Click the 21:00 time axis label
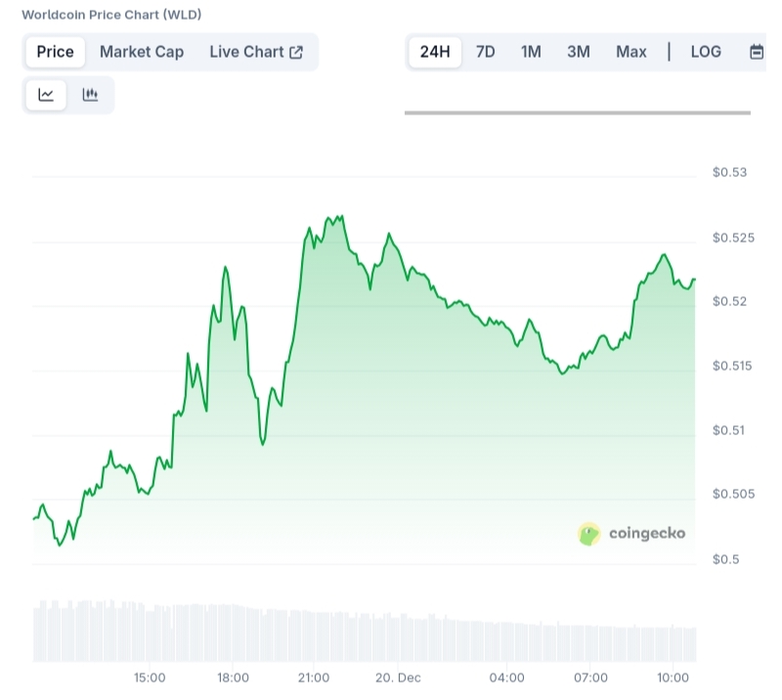The width and height of the screenshot is (782, 700). [314, 678]
